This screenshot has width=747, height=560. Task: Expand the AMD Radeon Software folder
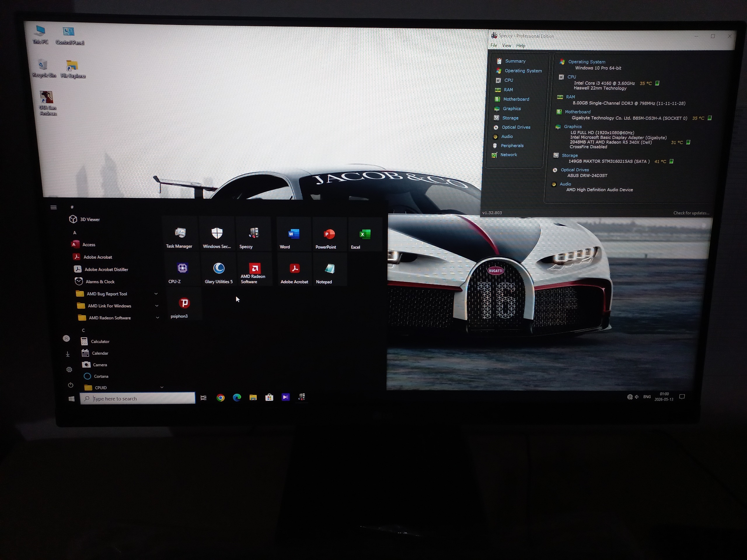point(157,318)
